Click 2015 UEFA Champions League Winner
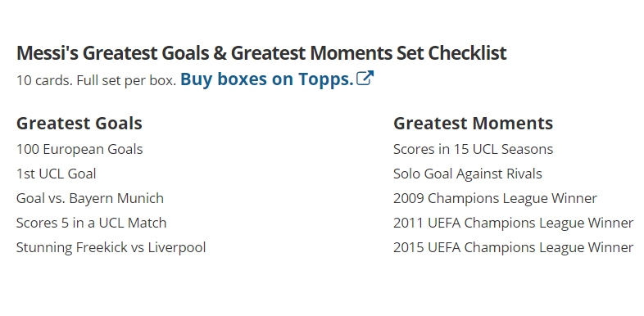Viewport: 644px width, 316px height. [514, 247]
